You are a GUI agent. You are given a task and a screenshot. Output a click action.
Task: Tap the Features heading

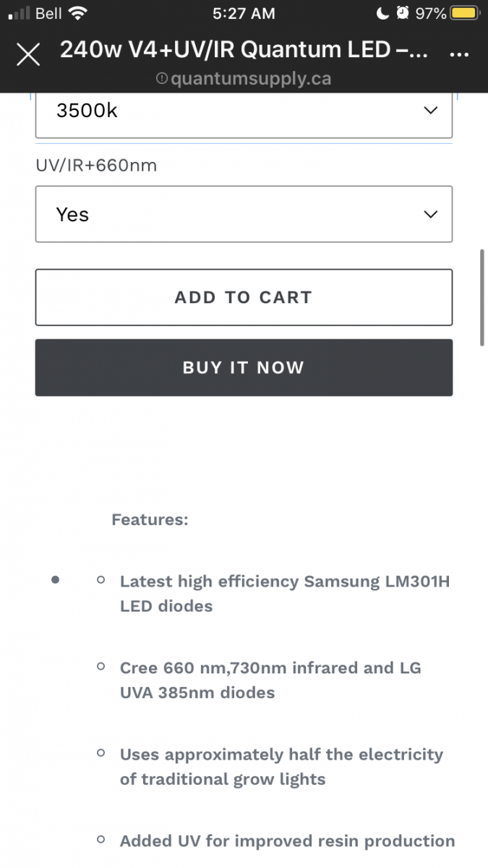click(150, 519)
